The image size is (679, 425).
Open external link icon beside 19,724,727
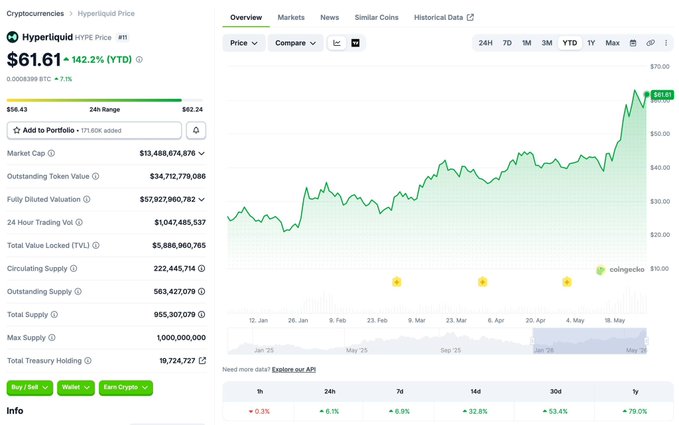(202, 360)
